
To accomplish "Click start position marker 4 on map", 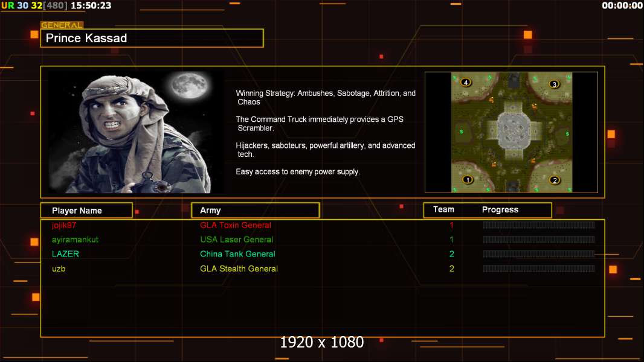I will (x=465, y=83).
